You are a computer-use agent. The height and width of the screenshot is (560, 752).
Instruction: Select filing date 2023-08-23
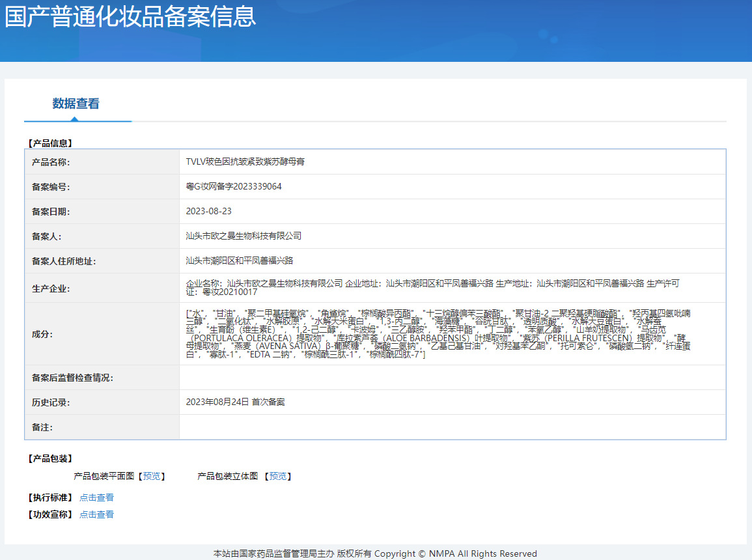coord(208,212)
